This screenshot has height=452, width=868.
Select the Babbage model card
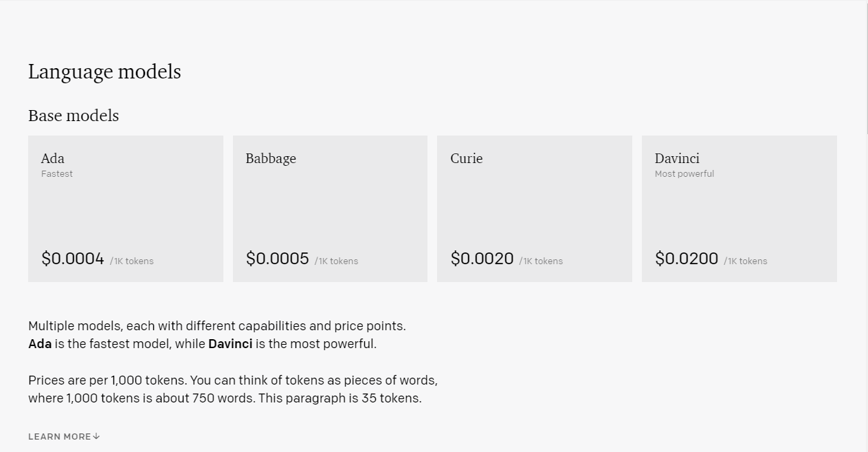330,208
